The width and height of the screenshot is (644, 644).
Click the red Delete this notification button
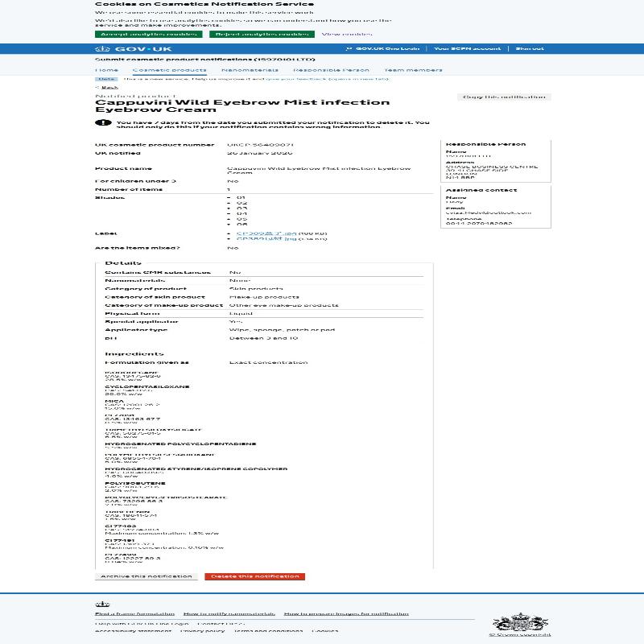coord(254,576)
